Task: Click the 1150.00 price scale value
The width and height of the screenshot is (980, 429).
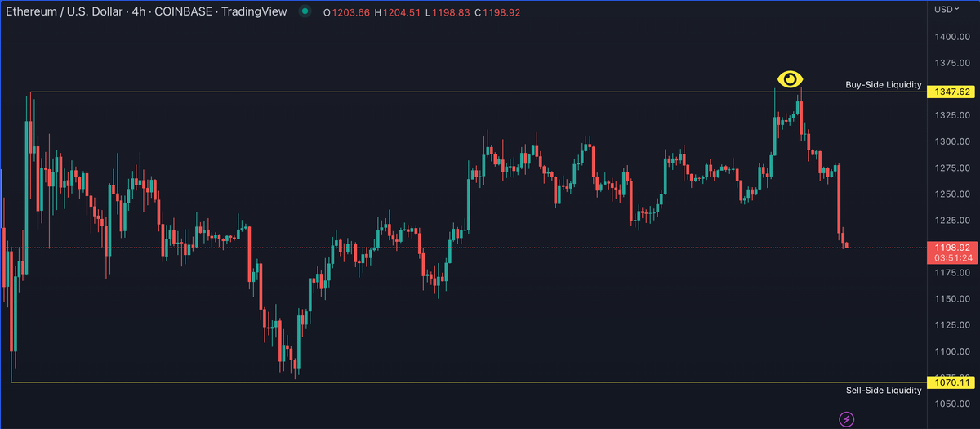Action: 953,299
